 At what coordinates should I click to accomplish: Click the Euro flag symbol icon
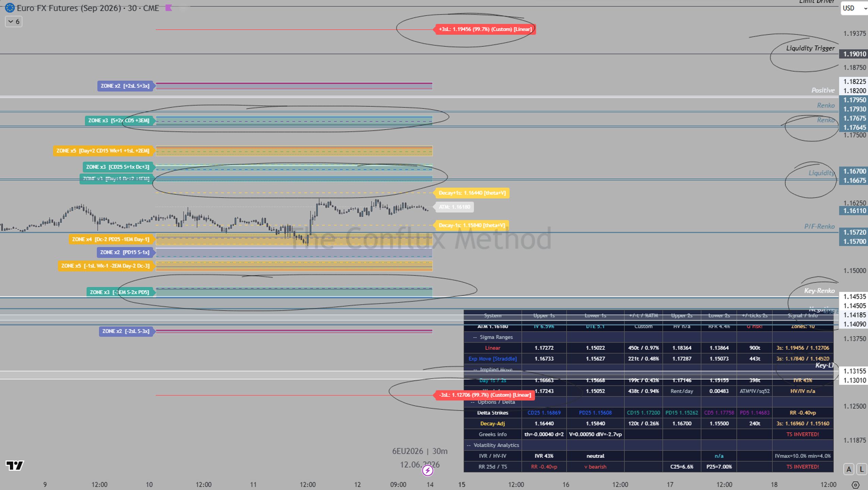(x=10, y=7)
